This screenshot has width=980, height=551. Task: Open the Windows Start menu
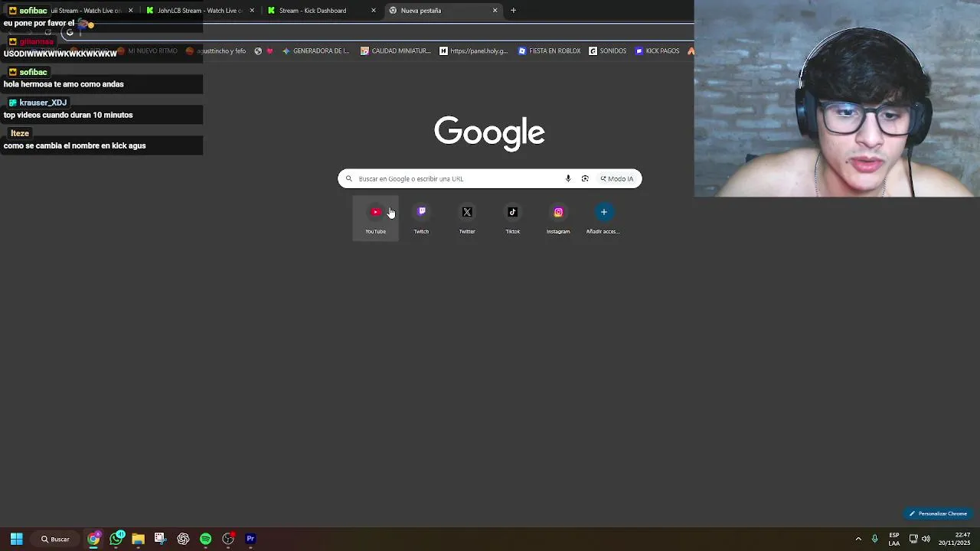click(16, 539)
